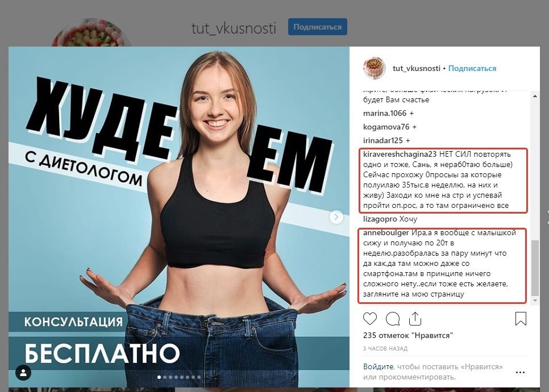Open anneboulger commenter profile
This screenshot has width=549, height=392.
click(386, 233)
